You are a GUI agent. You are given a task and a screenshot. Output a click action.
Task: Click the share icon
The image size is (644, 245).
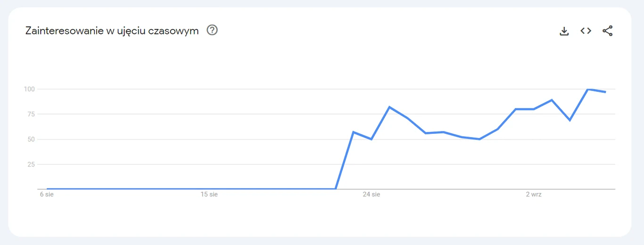tap(608, 31)
